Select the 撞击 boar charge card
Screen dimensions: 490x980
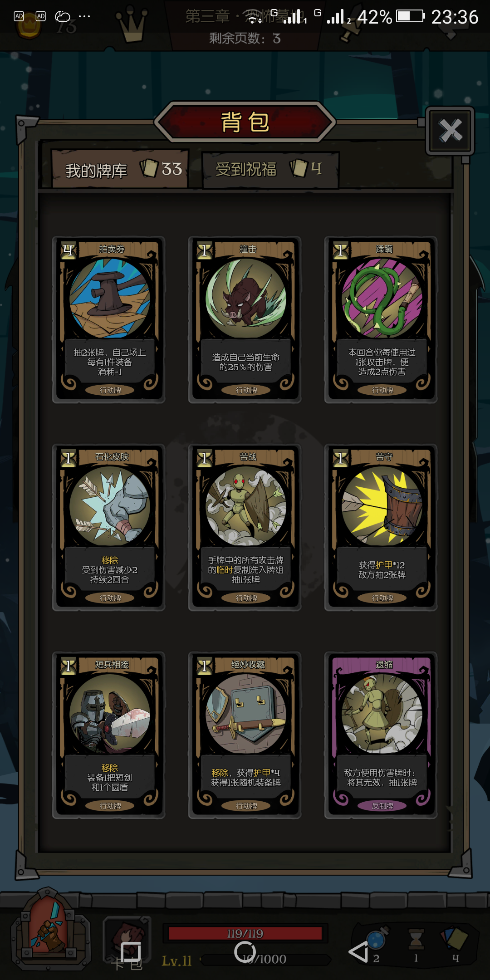tap(245, 319)
